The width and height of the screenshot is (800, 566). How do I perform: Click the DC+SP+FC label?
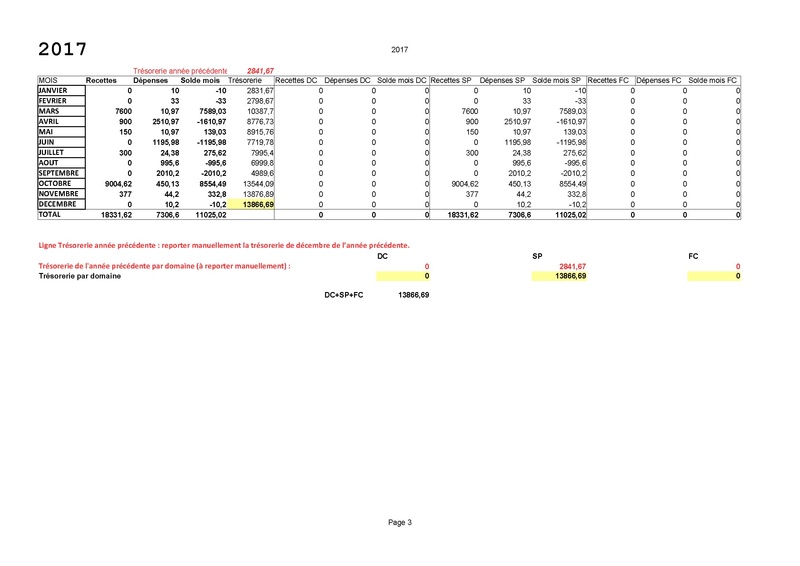344,297
